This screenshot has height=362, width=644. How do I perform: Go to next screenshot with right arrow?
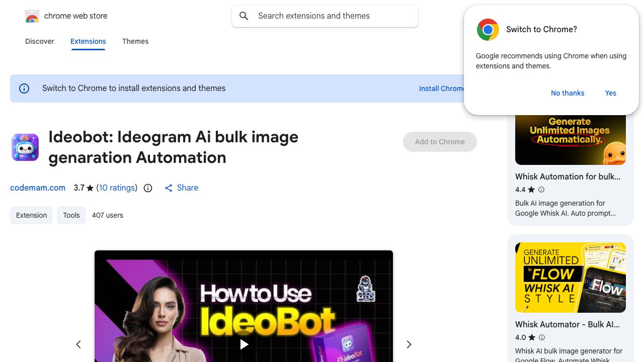coord(409,344)
